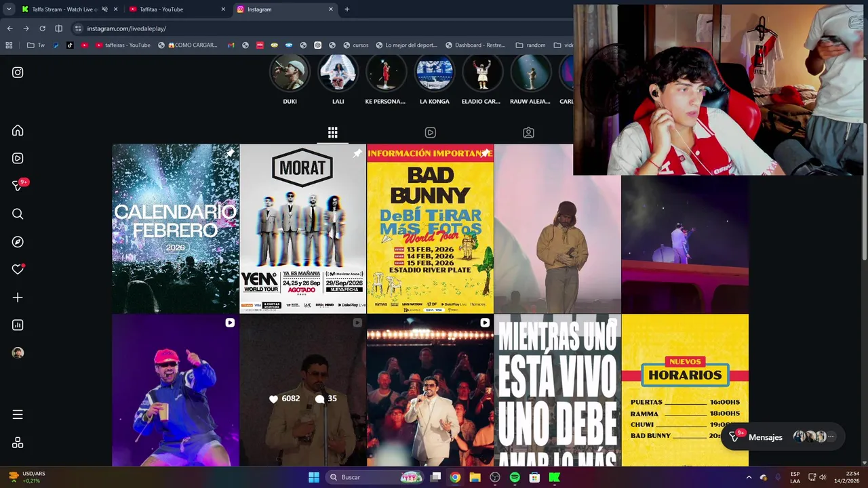Click the Mensajes options dots
This screenshot has height=488, width=868.
pos(831,437)
